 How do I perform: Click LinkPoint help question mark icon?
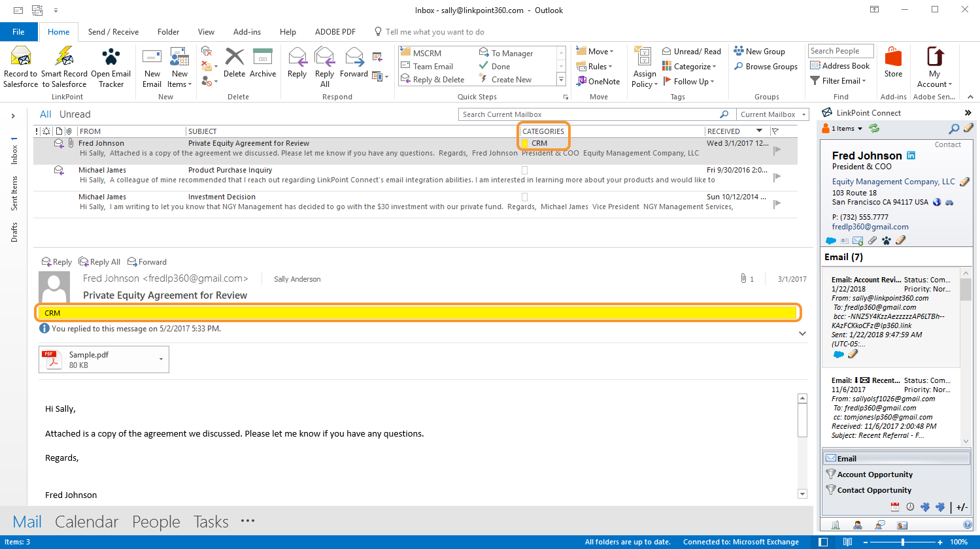[x=968, y=525]
